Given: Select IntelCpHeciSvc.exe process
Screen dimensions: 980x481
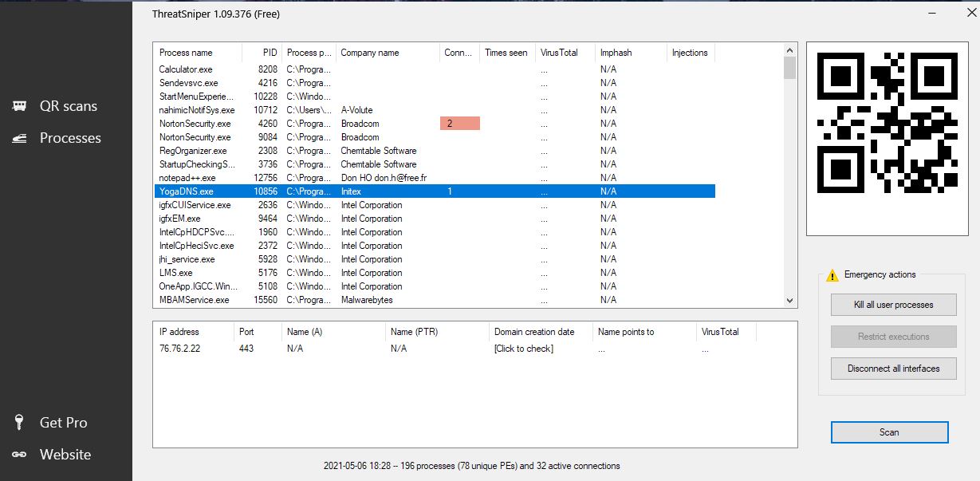Looking at the screenshot, I should (x=435, y=246).
